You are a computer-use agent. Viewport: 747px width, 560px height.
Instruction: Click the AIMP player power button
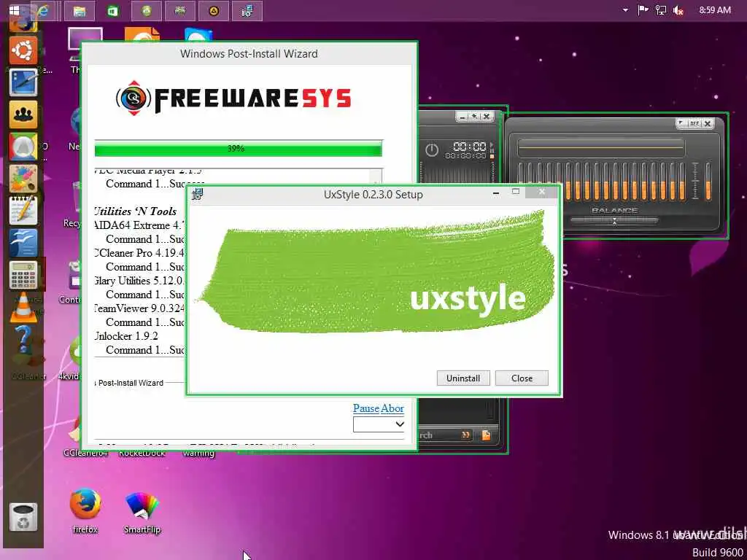[432, 150]
